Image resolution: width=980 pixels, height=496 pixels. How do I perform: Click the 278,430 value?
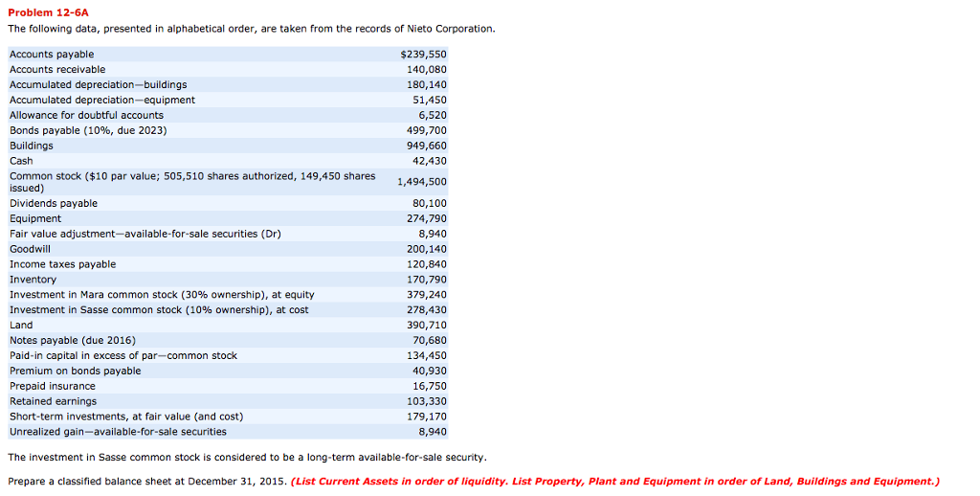tap(427, 310)
